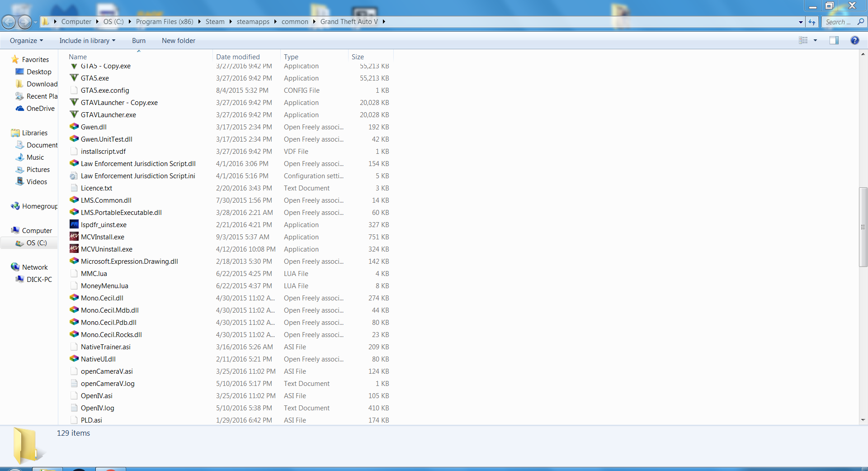This screenshot has width=868, height=471.
Task: Click the Favorites star icon
Action: [x=15, y=59]
